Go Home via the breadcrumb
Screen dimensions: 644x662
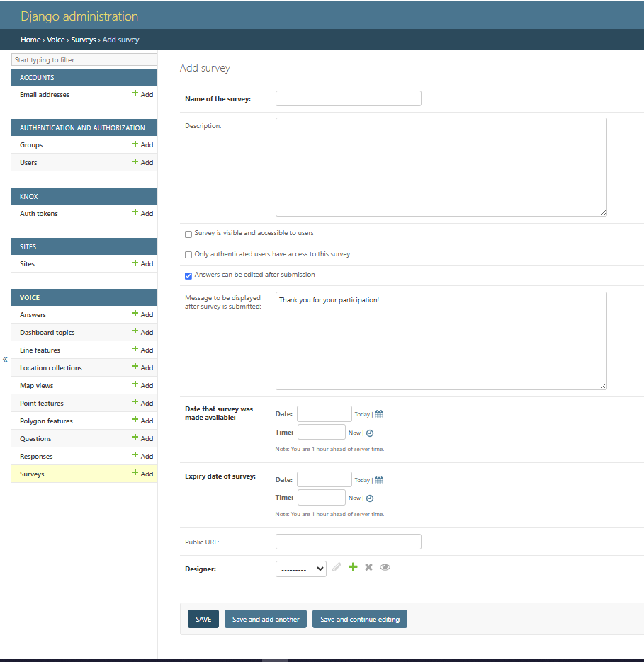pyautogui.click(x=30, y=40)
